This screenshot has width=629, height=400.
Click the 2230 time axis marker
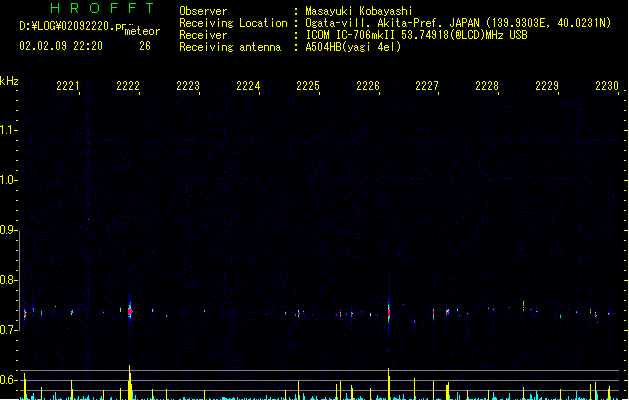(x=607, y=86)
